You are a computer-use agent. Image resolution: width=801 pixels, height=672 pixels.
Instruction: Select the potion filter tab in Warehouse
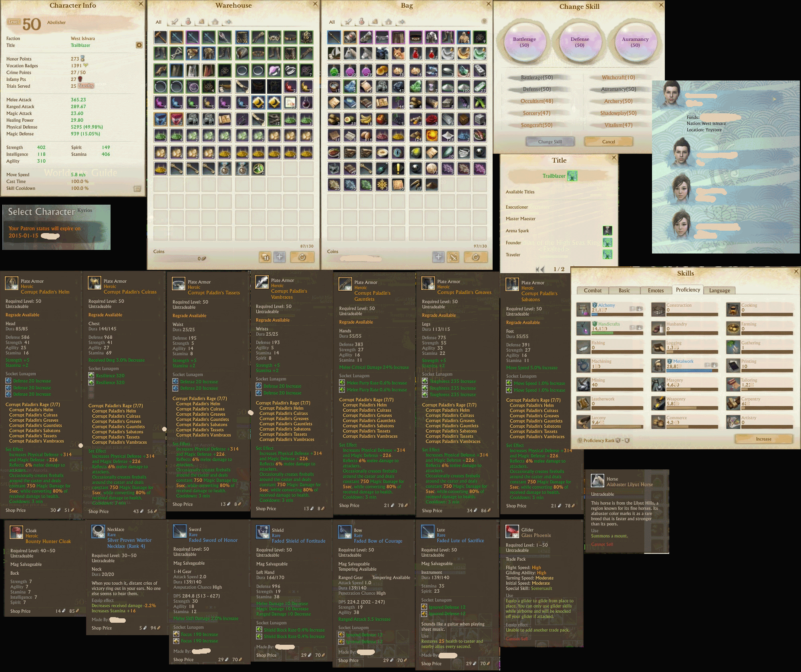(188, 22)
